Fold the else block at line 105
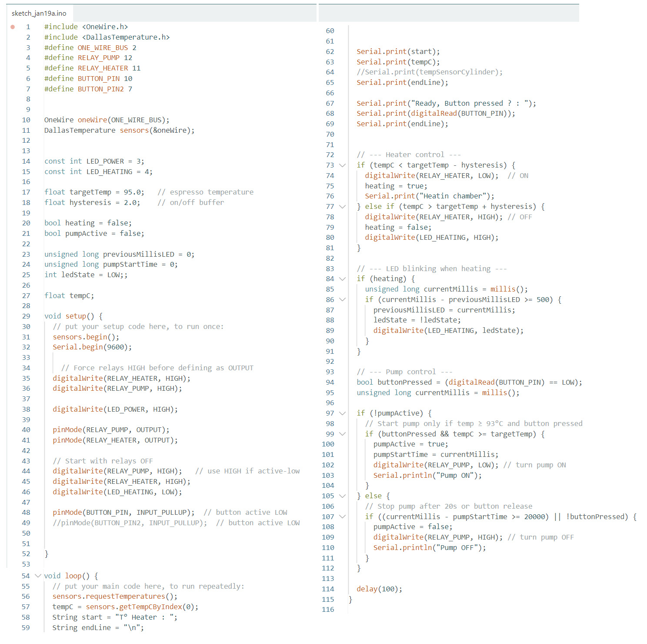 (342, 496)
